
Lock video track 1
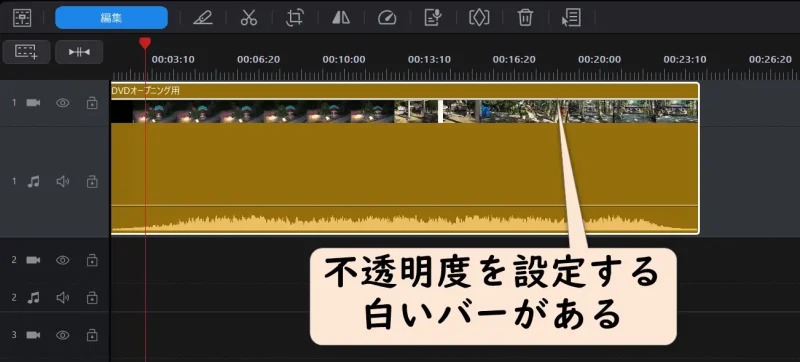pyautogui.click(x=92, y=103)
